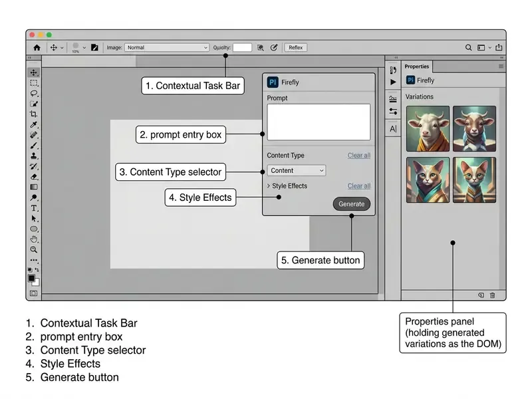Screen dimensions: 532x399
Task: Open the Content type dropdown
Action: 297,171
